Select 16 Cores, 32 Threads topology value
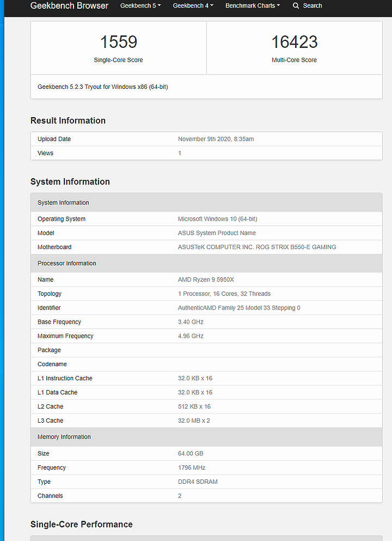Image resolution: width=392 pixels, height=541 pixels. [224, 294]
